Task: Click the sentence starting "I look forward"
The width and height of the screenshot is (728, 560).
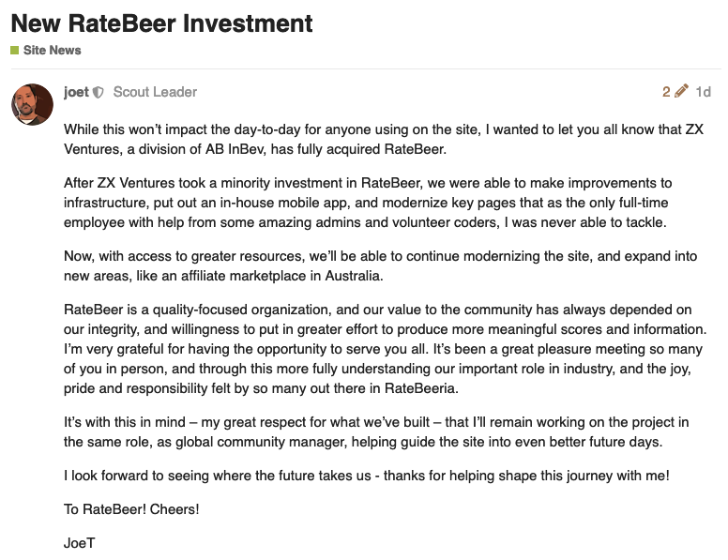Action: (x=367, y=476)
